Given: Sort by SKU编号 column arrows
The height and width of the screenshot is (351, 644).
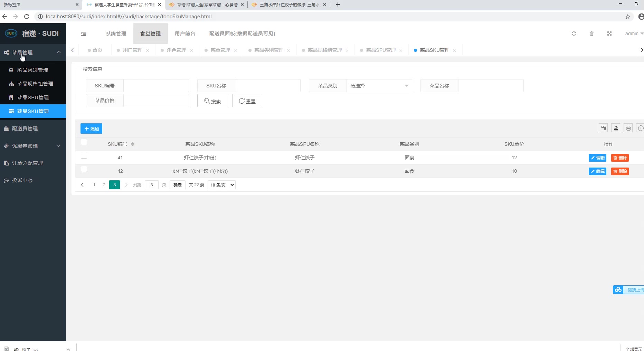Looking at the screenshot, I should 133,144.
